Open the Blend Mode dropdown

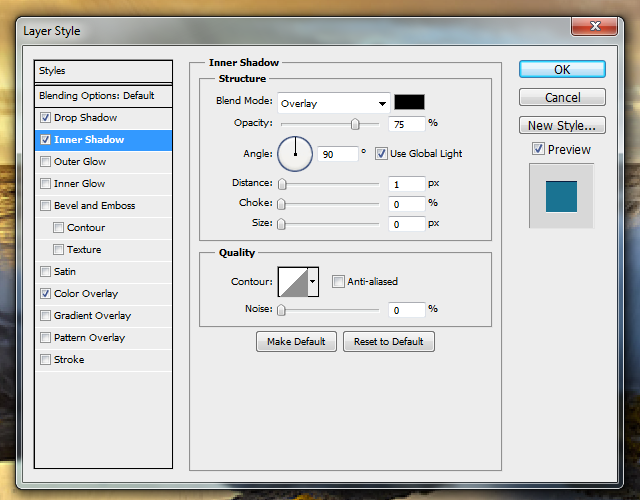point(333,103)
